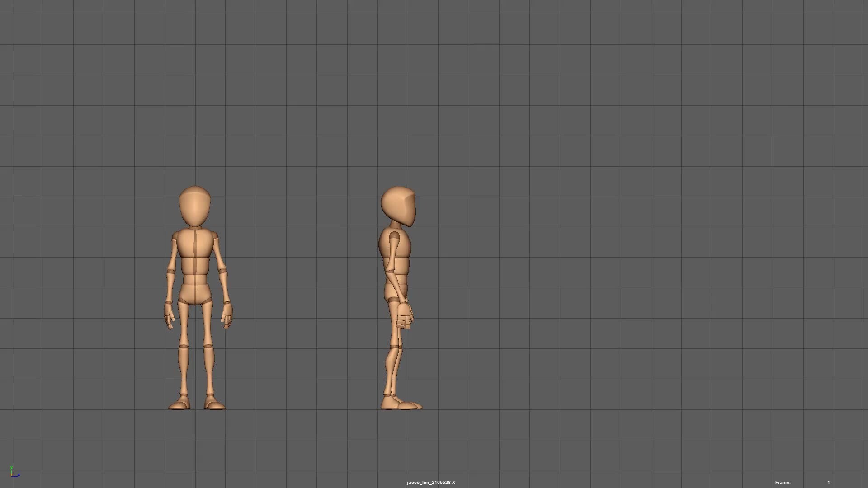
Task: Click the Frame label in the bottom right
Action: (783, 482)
